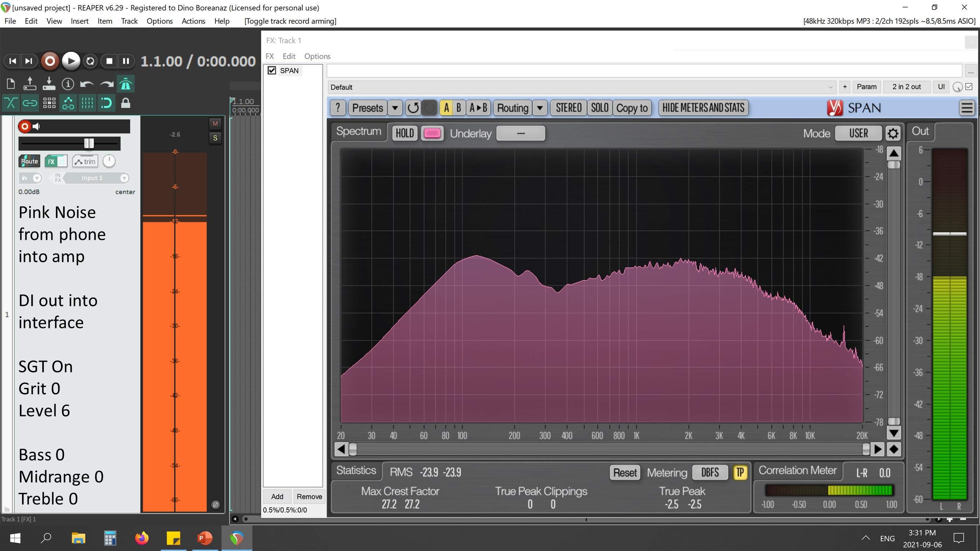
Task: Create a new project from the toolbar
Action: coord(11,84)
